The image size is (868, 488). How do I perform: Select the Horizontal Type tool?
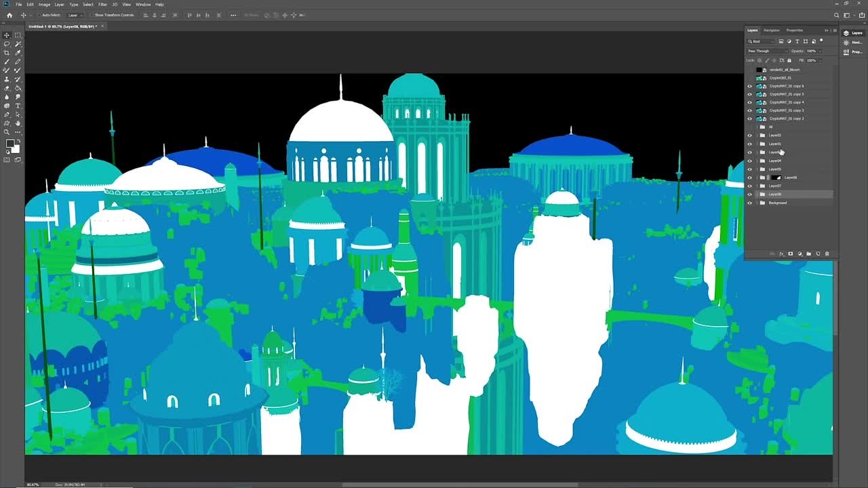pyautogui.click(x=18, y=106)
